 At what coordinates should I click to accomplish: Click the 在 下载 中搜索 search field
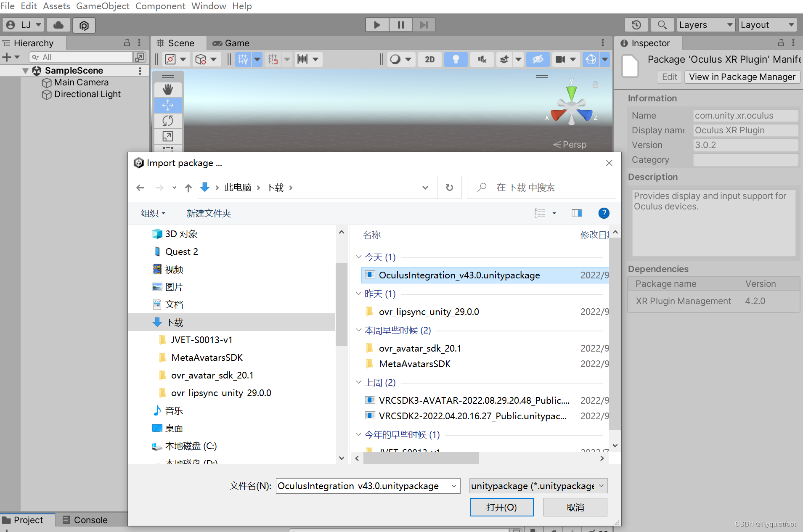point(541,188)
